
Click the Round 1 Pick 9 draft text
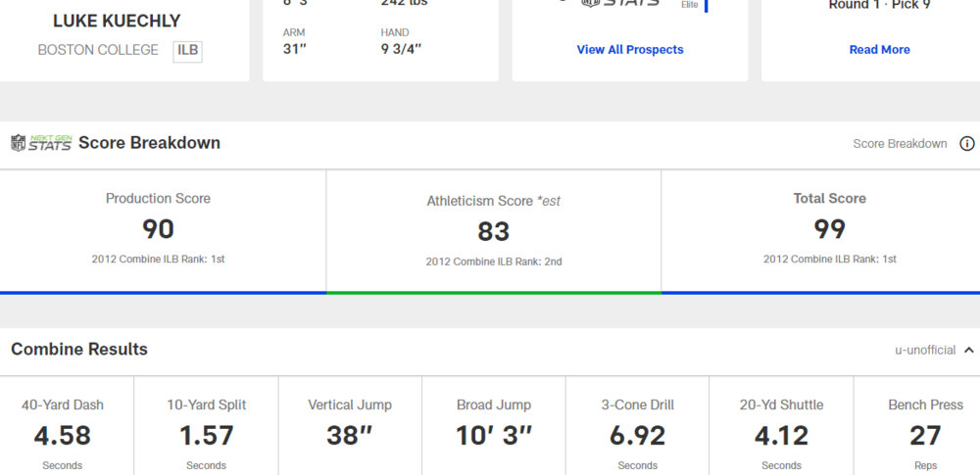point(879,5)
